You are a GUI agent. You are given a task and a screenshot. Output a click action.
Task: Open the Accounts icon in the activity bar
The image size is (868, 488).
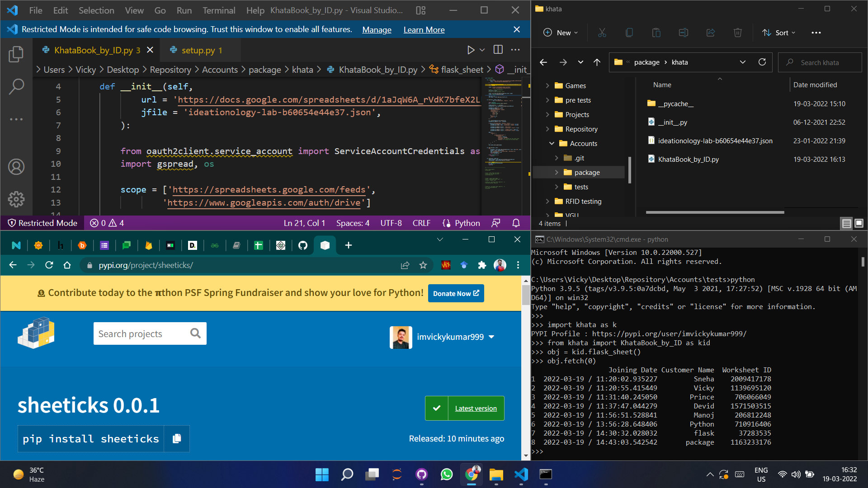tap(16, 167)
